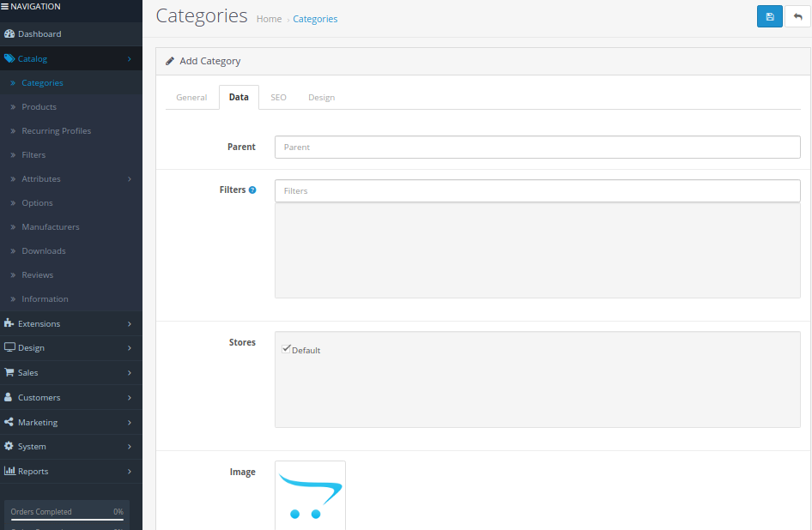Open System settings via the gear icon
812x530 pixels.
coord(8,446)
